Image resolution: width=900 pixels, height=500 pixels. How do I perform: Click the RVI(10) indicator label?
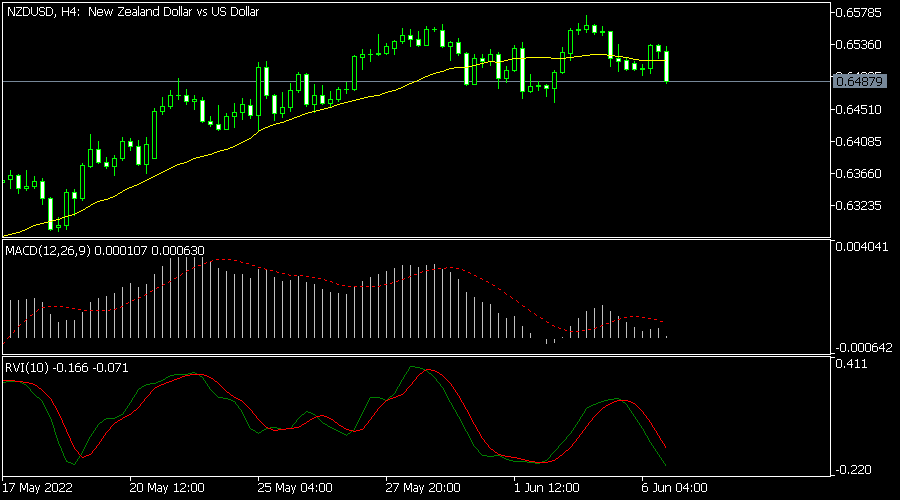click(67, 367)
